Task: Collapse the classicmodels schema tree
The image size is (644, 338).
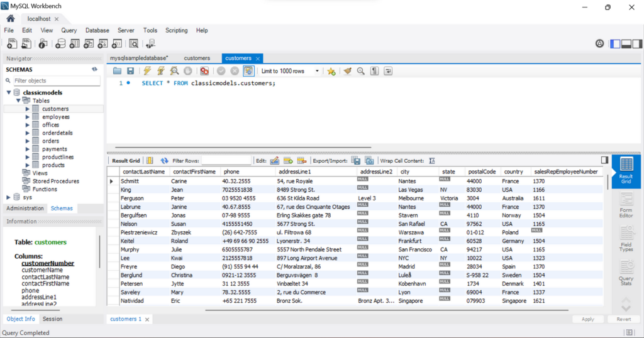Action: [9, 93]
